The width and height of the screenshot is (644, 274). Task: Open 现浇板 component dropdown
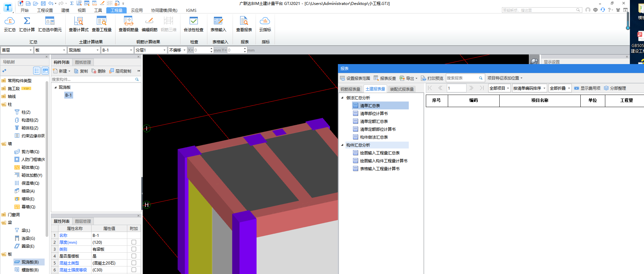tap(84, 50)
